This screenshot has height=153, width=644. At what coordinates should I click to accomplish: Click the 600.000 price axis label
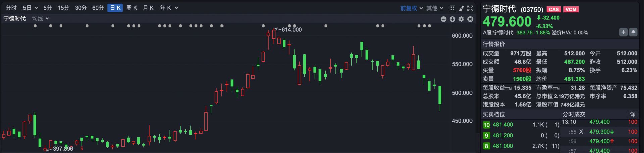pos(462,36)
